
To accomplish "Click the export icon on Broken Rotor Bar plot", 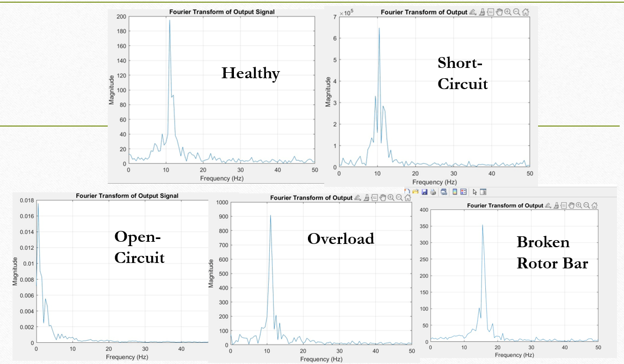I will [x=548, y=205].
